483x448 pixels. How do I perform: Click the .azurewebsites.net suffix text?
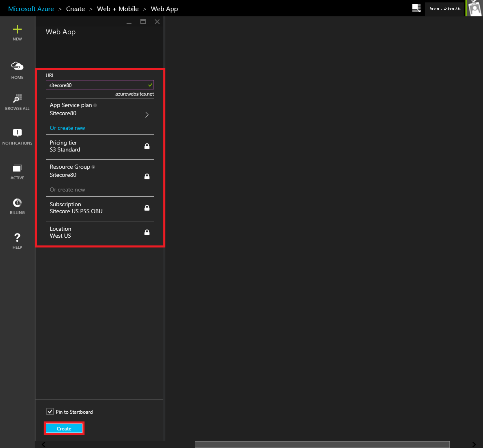(134, 94)
